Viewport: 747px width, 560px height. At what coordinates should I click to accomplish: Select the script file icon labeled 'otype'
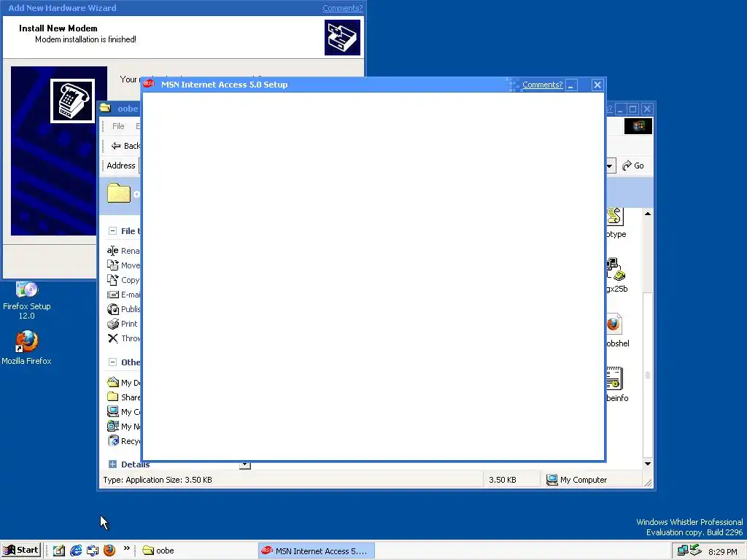(x=614, y=217)
